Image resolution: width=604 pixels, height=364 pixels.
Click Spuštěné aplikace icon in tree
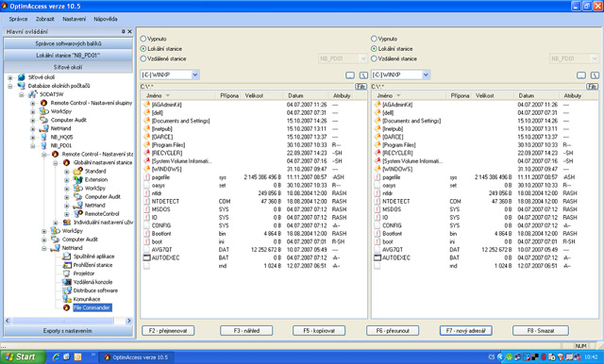pos(67,256)
